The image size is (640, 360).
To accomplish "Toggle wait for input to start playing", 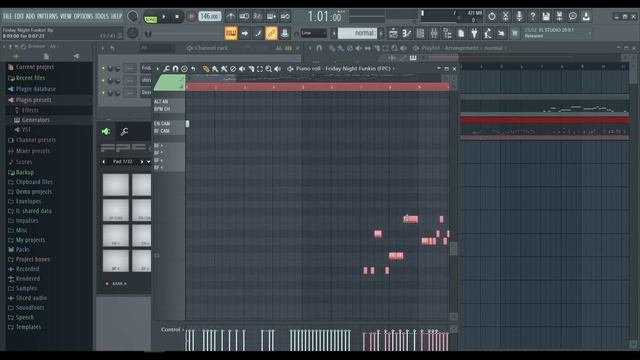I will (244, 16).
